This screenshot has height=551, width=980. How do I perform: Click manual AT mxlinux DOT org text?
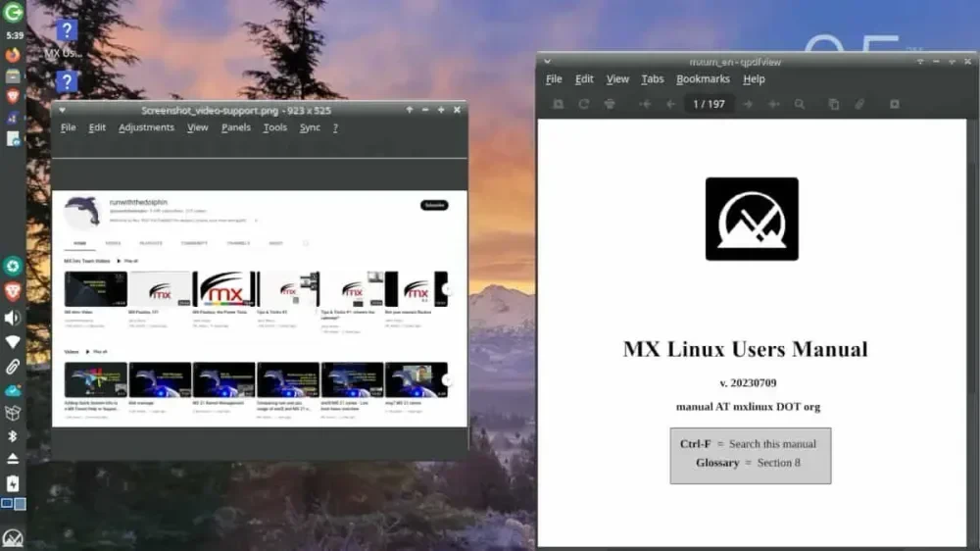pos(748,407)
